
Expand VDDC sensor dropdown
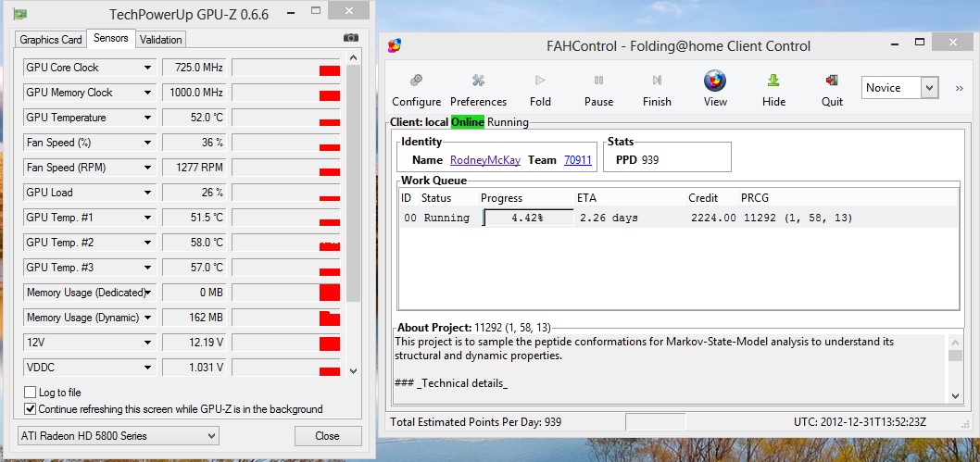(x=147, y=368)
